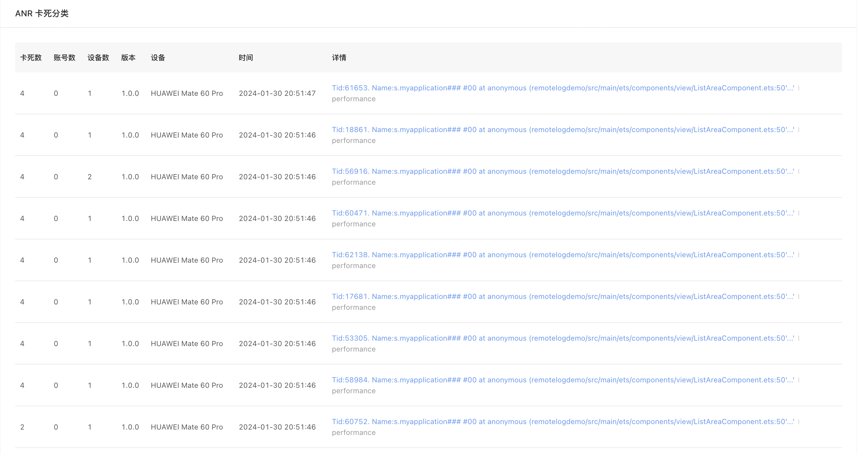Screen dimensions: 868x454
Task: Click the 账号数 column header
Action: pos(65,58)
